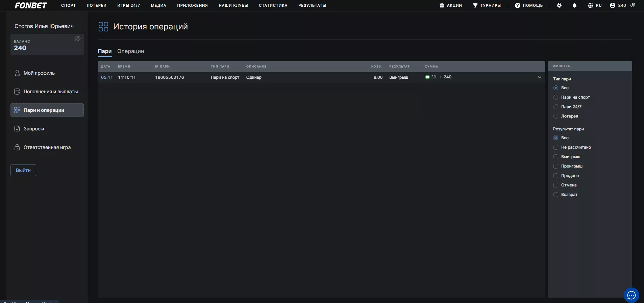Click the FONBET logo
Viewport: 644px width, 303px height.
coord(31,5)
